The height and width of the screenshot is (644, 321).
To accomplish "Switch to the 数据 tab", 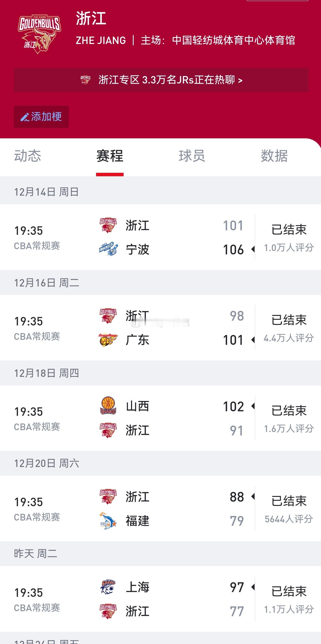I will click(x=274, y=156).
